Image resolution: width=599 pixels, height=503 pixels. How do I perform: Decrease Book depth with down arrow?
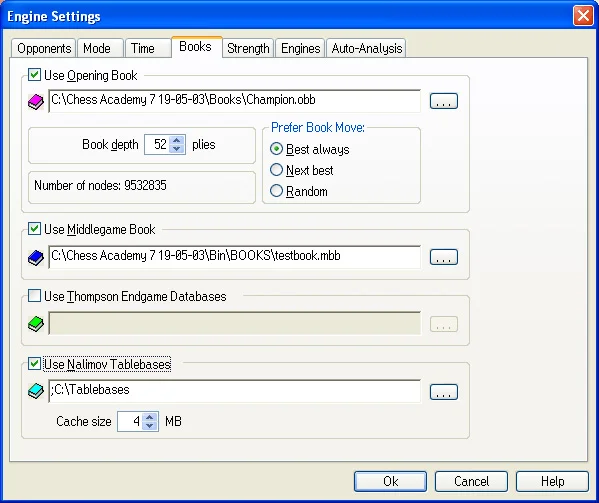coord(176,149)
